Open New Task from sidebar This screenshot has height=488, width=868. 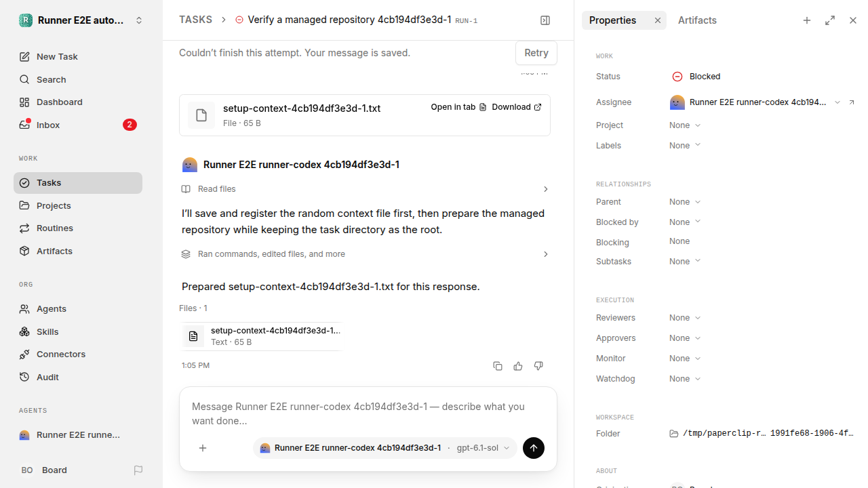pos(78,56)
